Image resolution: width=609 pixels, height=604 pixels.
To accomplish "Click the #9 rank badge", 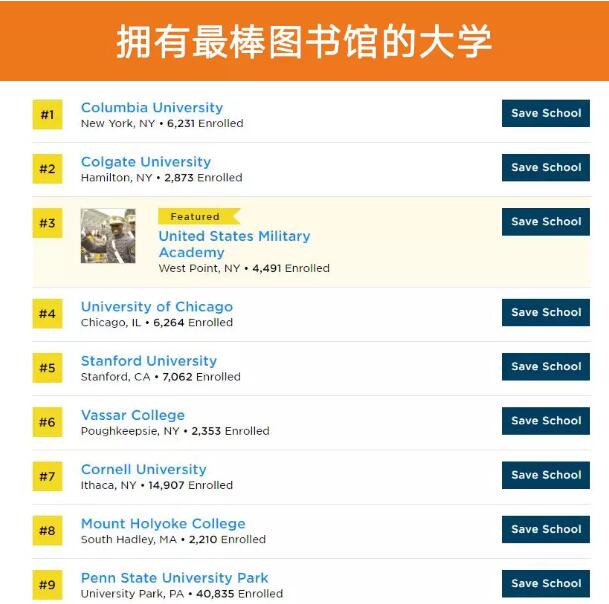I will click(x=47, y=585).
